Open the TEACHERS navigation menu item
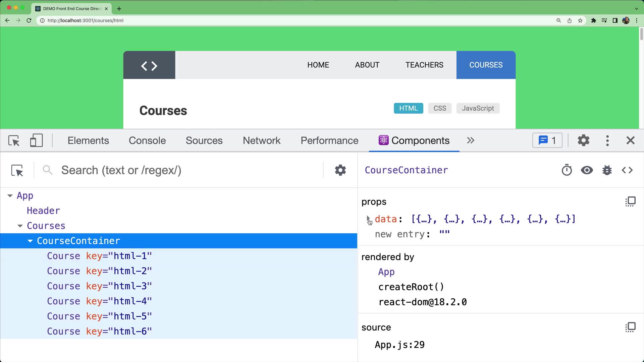The width and height of the screenshot is (644, 362). click(424, 65)
